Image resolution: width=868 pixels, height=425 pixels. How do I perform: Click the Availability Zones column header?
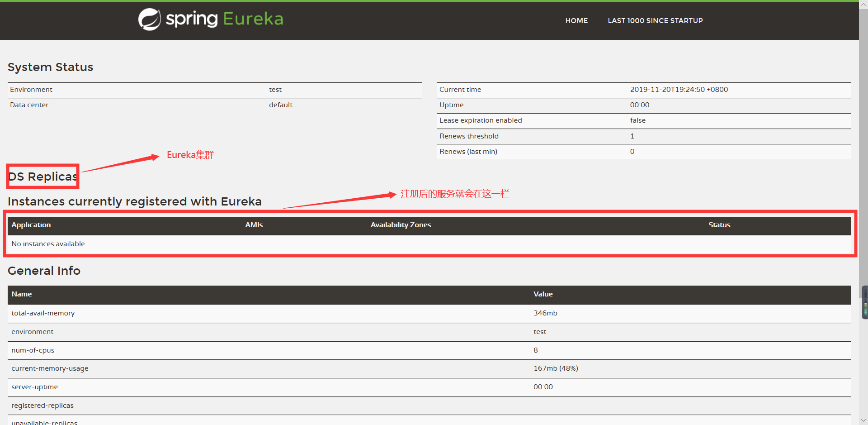point(401,225)
